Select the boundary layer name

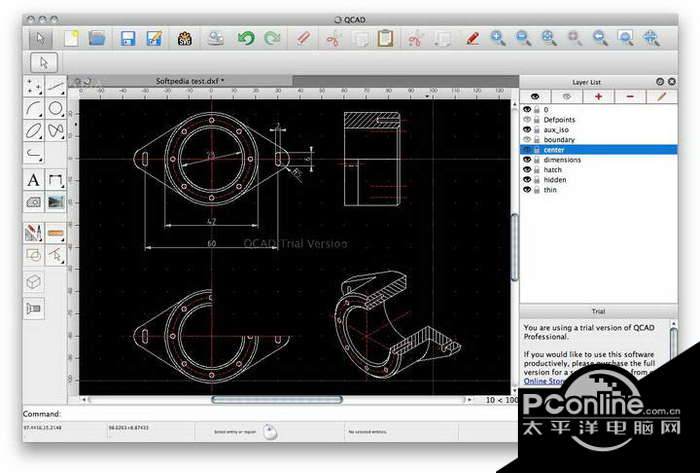[x=559, y=140]
